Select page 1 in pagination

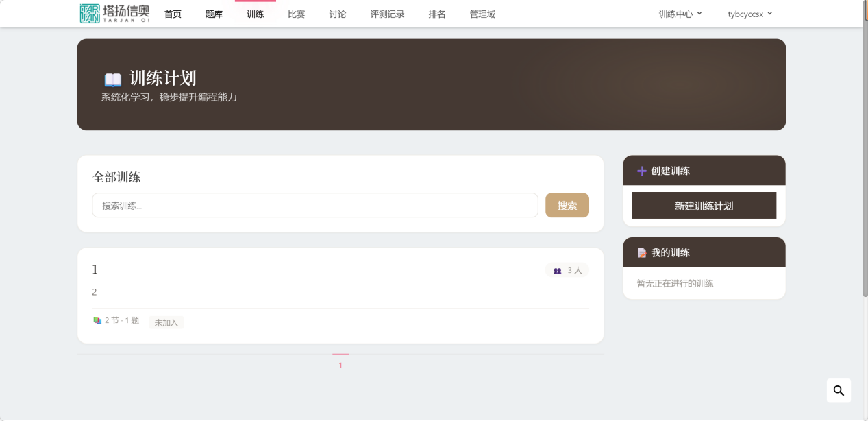[x=340, y=365]
